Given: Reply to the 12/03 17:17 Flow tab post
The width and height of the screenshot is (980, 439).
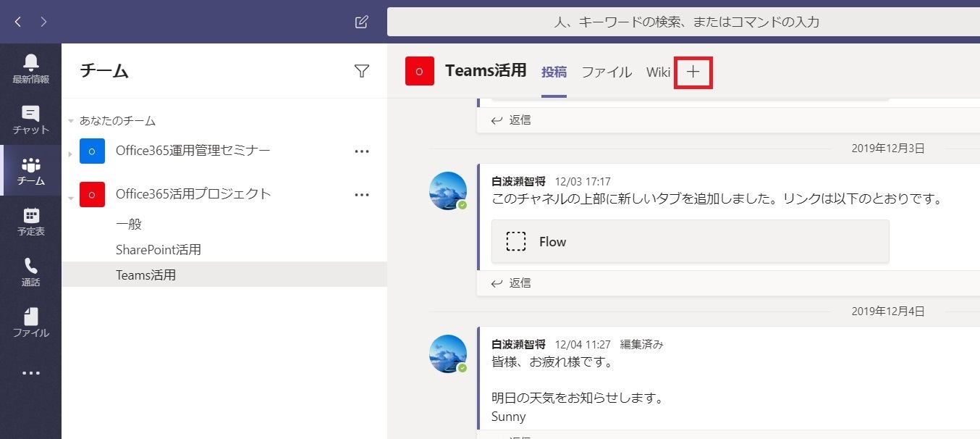Looking at the screenshot, I should [511, 283].
